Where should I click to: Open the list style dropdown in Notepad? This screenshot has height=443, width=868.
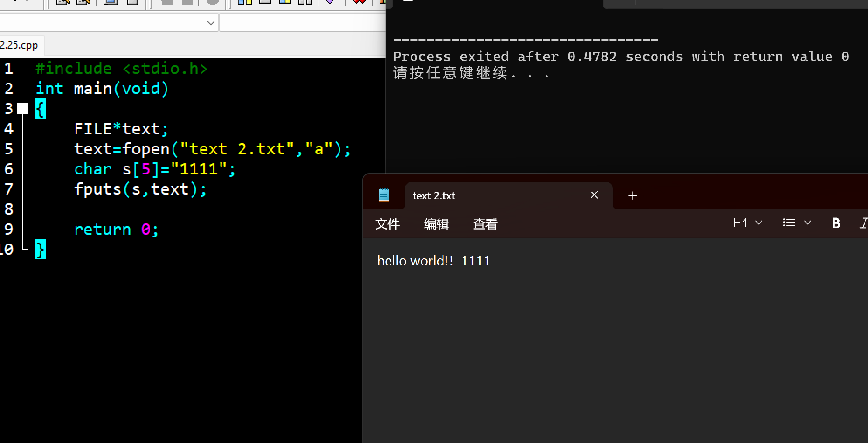[797, 223]
